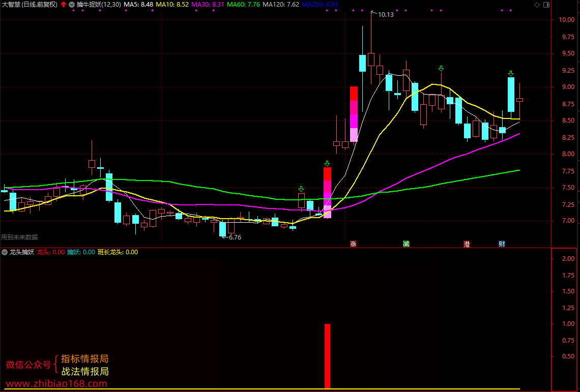The image size is (580, 392).
Task: Expand the chevron menu before 龙头擒妖 indicator
Action: click(5, 252)
